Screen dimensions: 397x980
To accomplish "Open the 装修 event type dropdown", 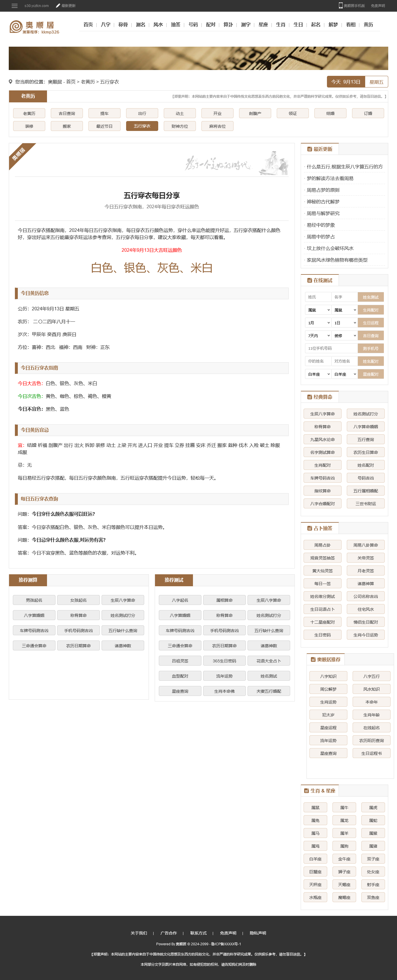I will [344, 335].
